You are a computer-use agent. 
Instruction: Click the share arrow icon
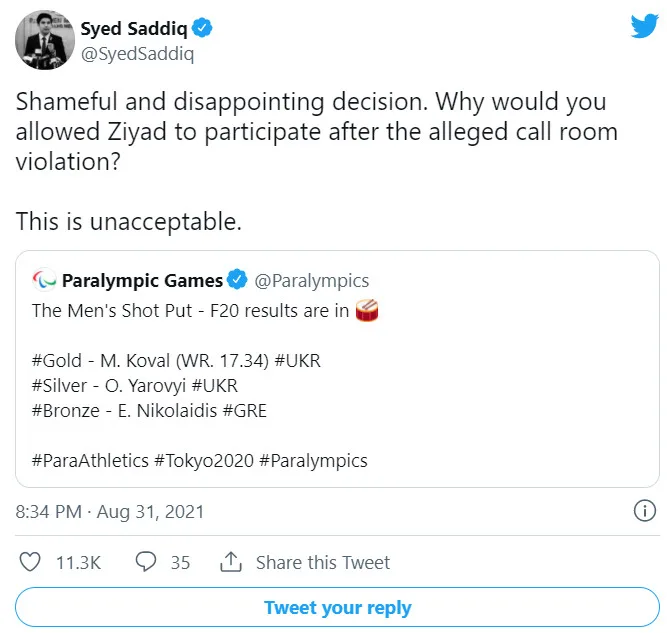click(x=231, y=562)
